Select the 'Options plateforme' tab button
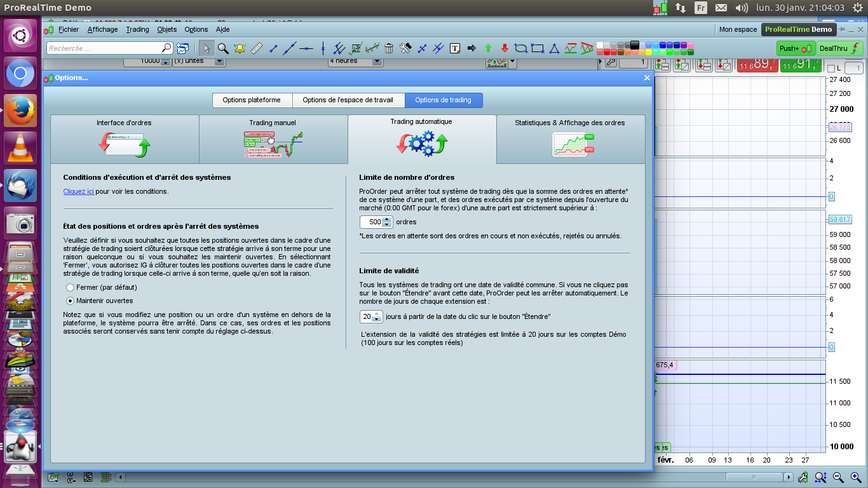Viewport: 868px width, 488px height. tap(252, 100)
